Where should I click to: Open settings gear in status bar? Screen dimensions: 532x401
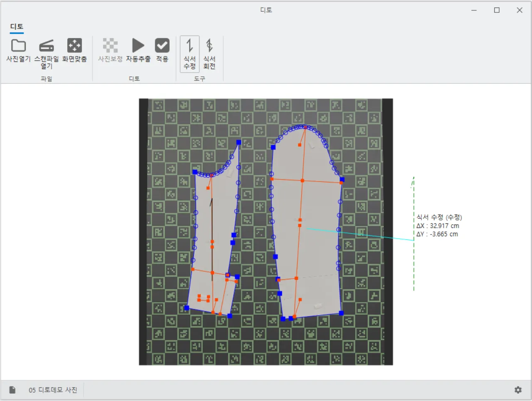[x=518, y=390]
